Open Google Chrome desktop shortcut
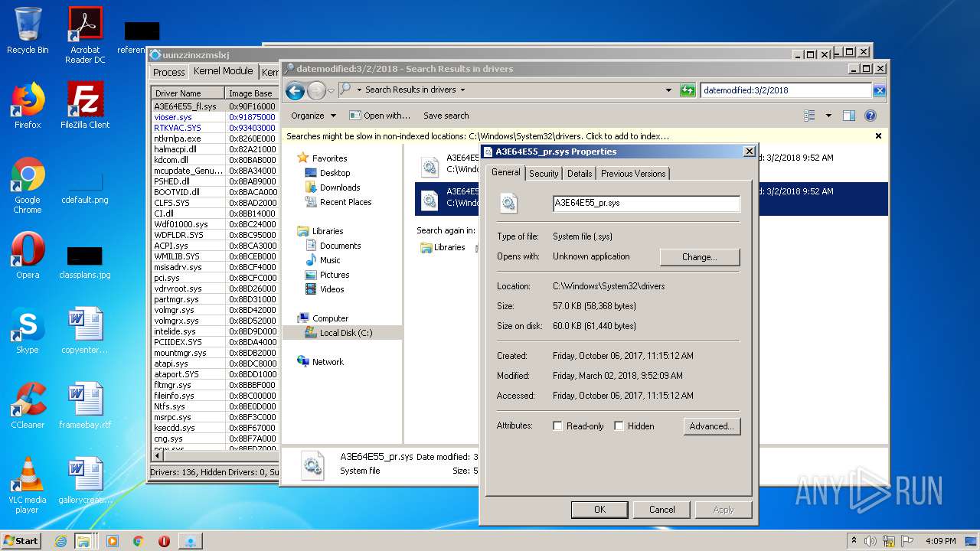Viewport: 980px width, 551px height. coord(28,185)
